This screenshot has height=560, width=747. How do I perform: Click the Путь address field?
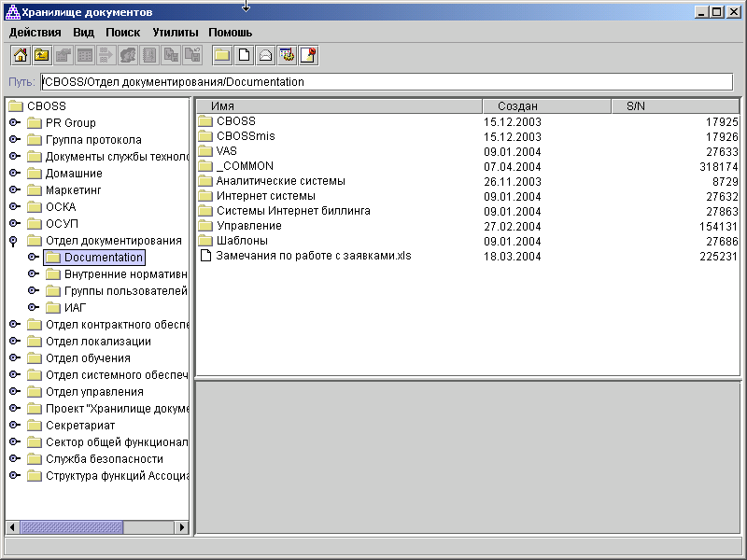pos(387,82)
